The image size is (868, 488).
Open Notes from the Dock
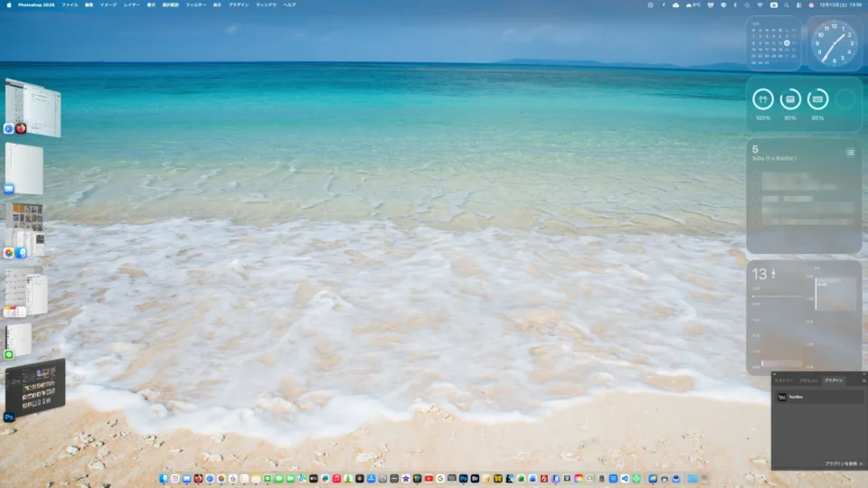pos(256,479)
